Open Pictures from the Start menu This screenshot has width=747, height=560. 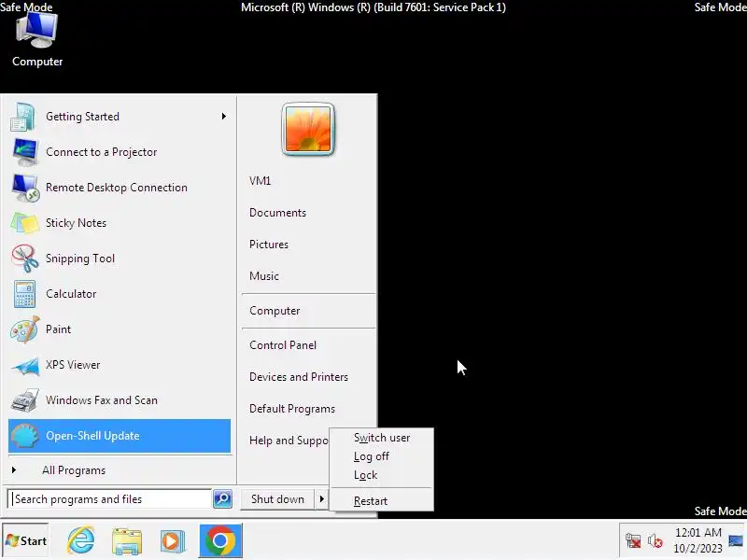tap(269, 245)
